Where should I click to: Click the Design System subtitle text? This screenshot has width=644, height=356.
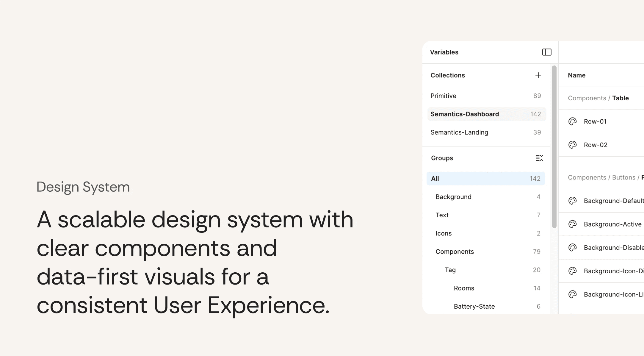[83, 187]
